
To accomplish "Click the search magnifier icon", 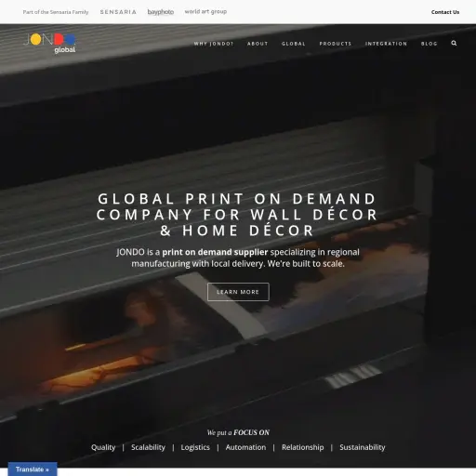I will click(x=454, y=43).
